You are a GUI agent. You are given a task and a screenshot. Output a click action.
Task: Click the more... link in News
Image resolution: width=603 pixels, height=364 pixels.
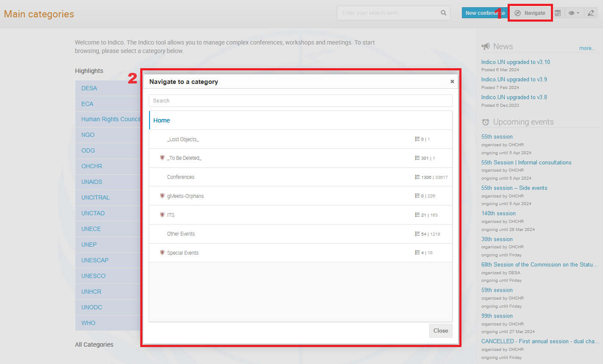(x=587, y=48)
